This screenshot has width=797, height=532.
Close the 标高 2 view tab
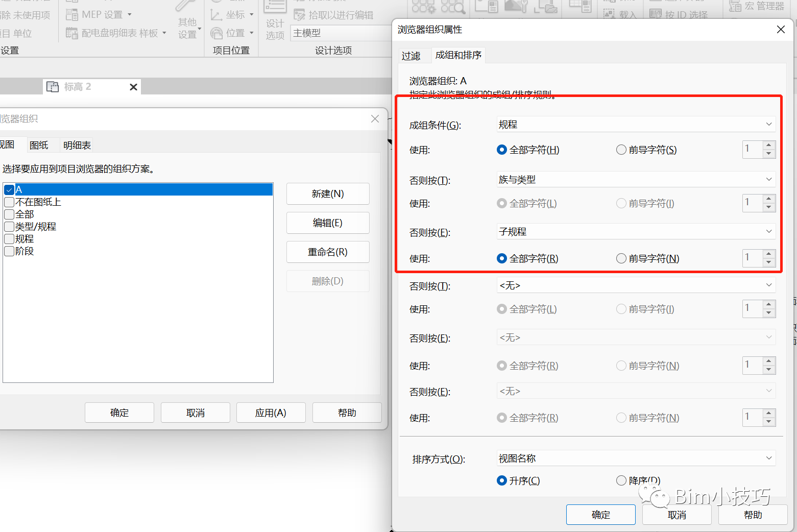click(x=134, y=87)
